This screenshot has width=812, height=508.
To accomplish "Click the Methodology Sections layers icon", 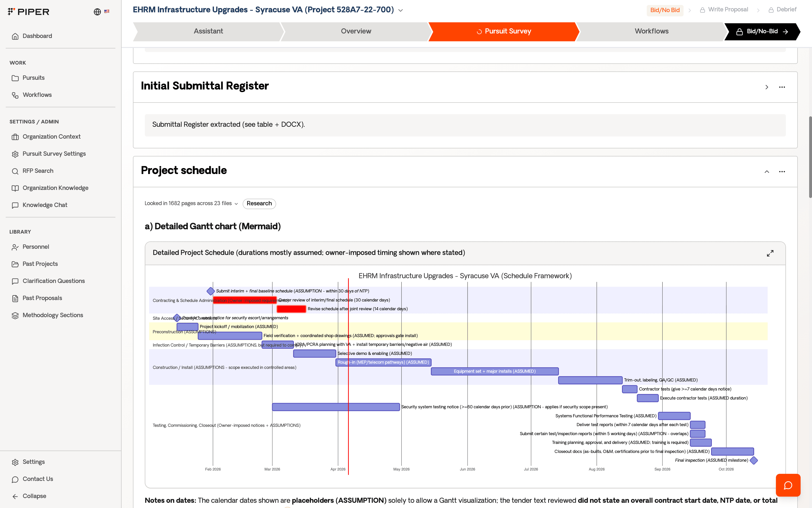I will pos(15,315).
